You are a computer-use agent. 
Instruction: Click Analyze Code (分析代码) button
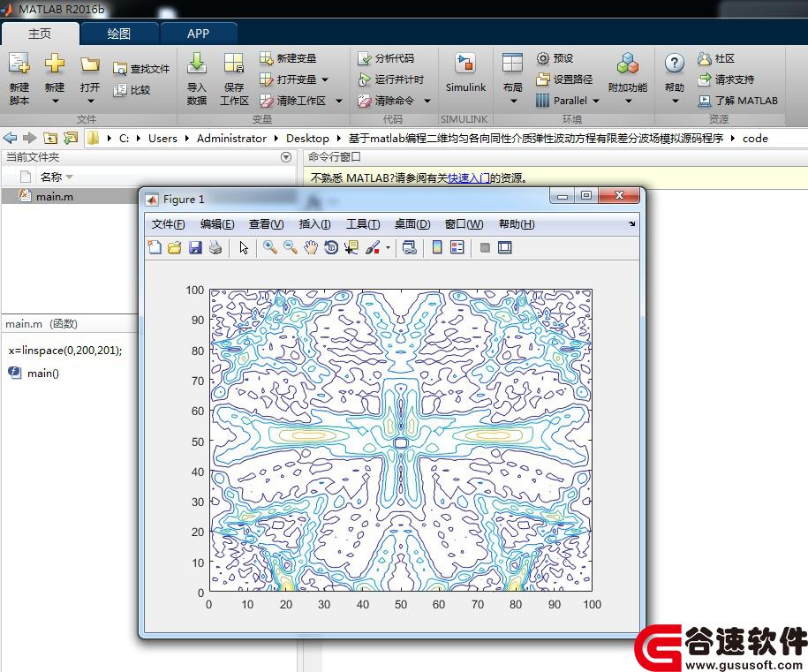coord(386,58)
